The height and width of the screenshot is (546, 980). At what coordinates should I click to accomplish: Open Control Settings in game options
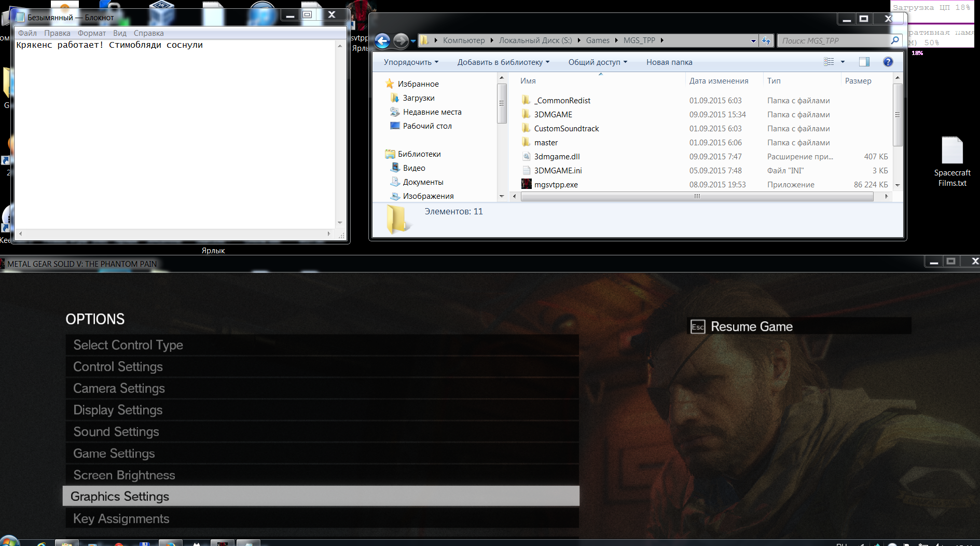322,366
